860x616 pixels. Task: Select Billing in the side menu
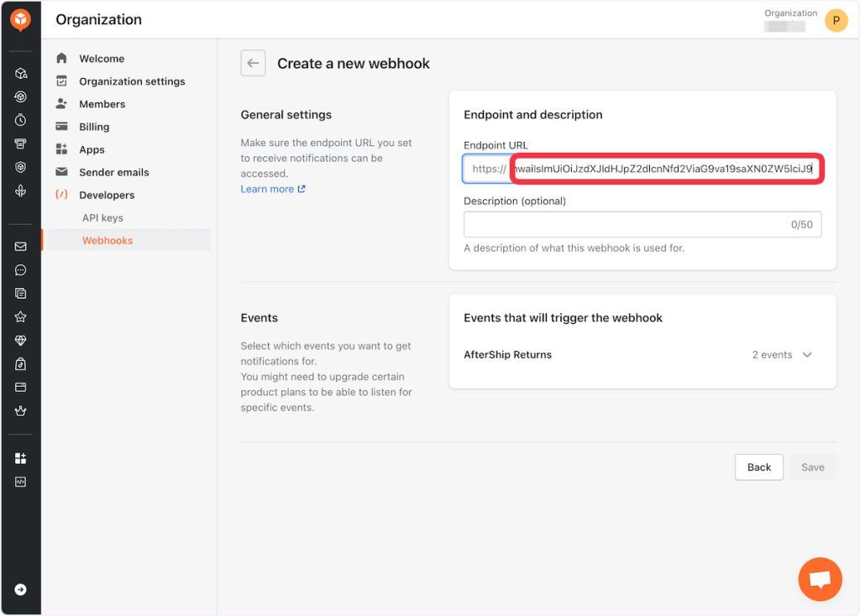coord(94,127)
